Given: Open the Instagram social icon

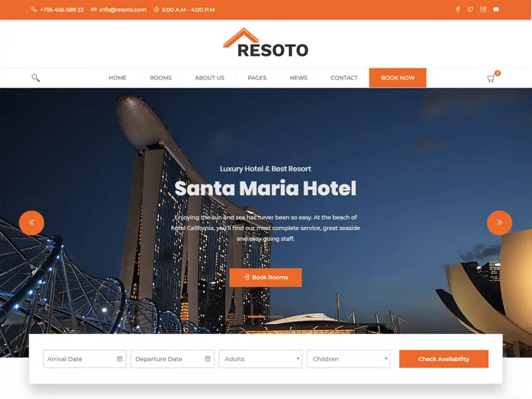Looking at the screenshot, I should (483, 9).
